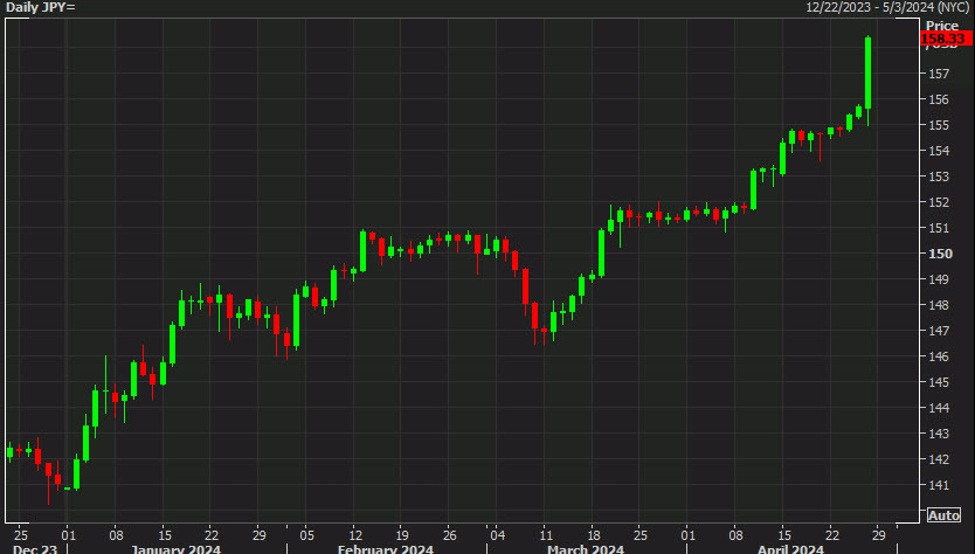
Task: Click the date tick 18 above March 2024
Action: click(x=593, y=535)
